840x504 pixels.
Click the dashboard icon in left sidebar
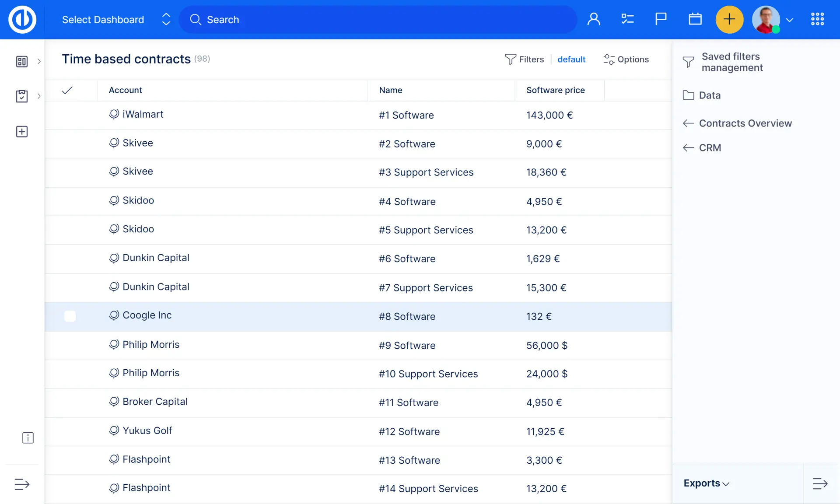(x=22, y=61)
